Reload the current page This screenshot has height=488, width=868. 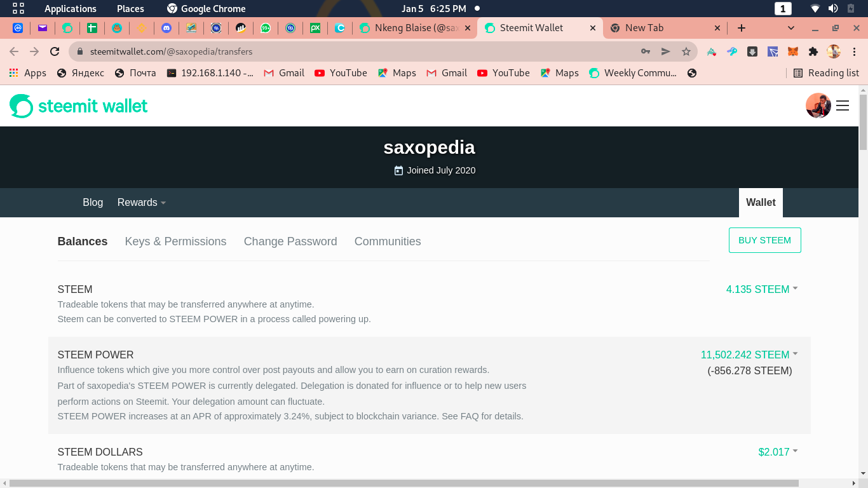tap(55, 51)
